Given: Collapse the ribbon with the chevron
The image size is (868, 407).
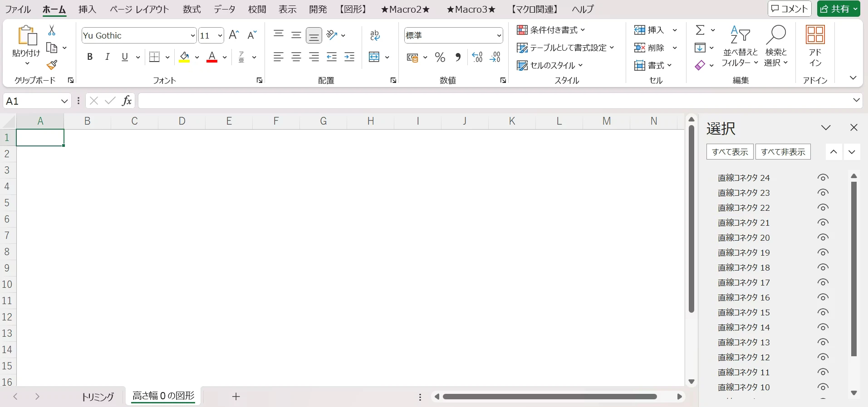Looking at the screenshot, I should coord(853,78).
